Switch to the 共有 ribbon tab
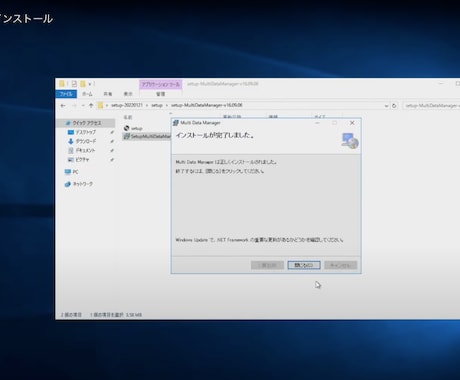This screenshot has height=380, width=460. point(108,94)
